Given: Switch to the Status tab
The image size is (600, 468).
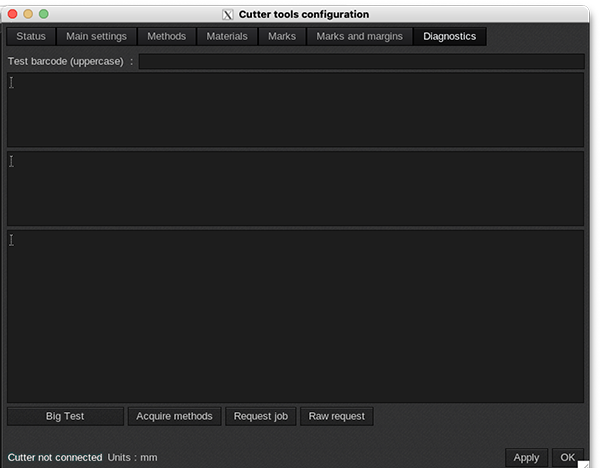Looking at the screenshot, I should point(30,37).
